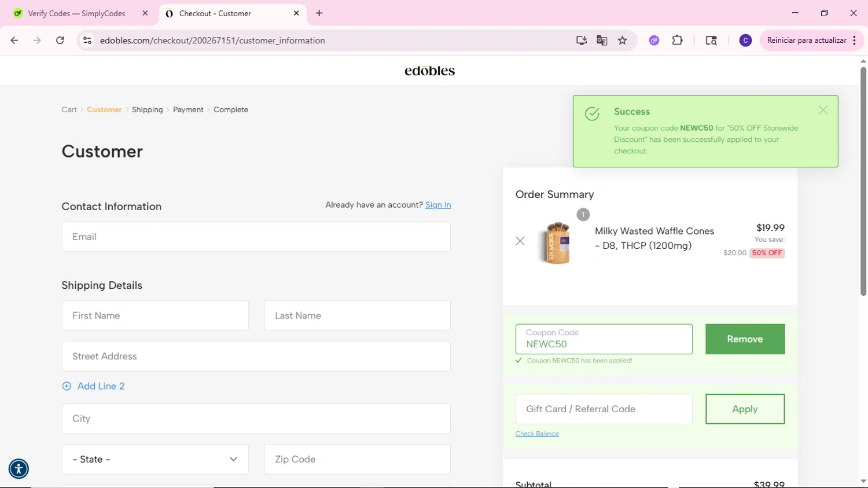Click the browser forward arrow
The width and height of the screenshot is (868, 488).
[37, 41]
